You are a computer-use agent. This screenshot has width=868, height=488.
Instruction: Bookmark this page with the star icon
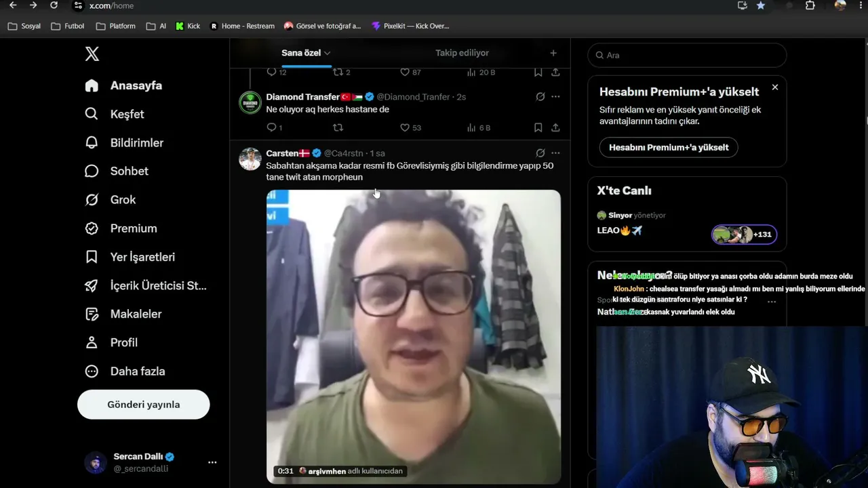click(761, 5)
